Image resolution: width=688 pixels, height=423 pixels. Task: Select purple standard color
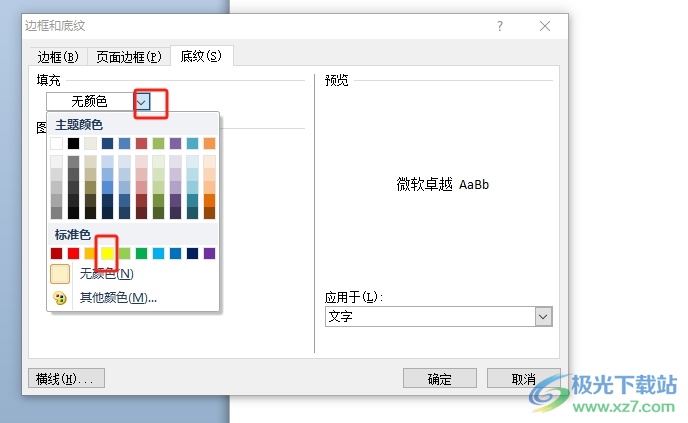tap(209, 253)
